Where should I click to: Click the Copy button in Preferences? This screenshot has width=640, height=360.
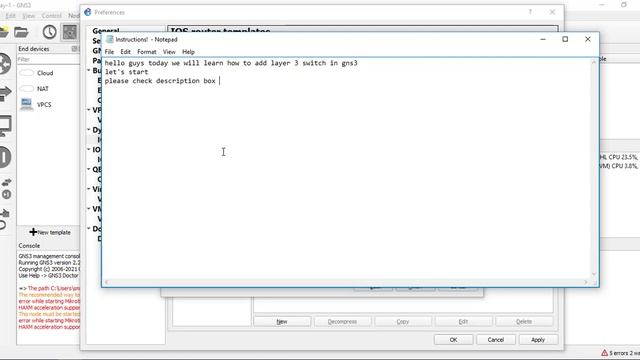point(402,322)
